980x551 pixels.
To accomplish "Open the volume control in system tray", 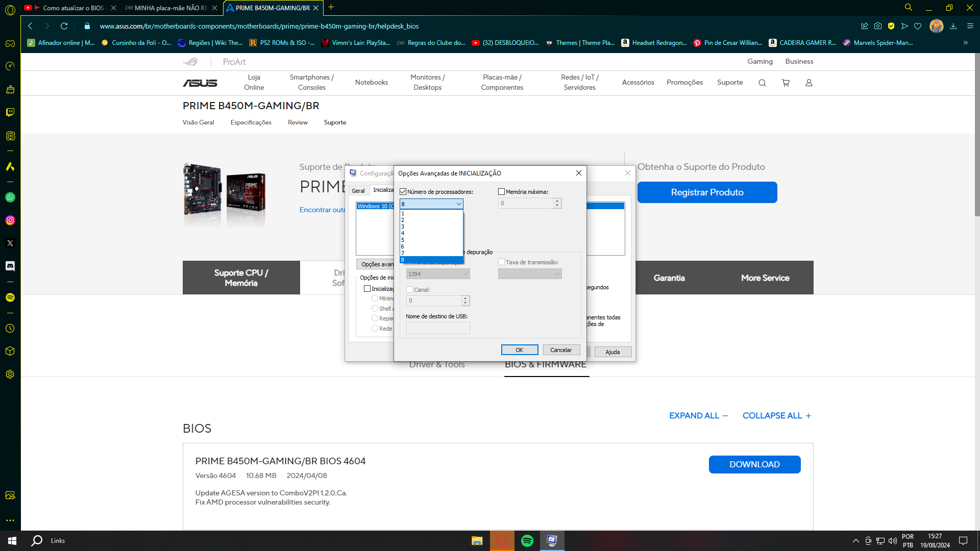I will point(892,541).
